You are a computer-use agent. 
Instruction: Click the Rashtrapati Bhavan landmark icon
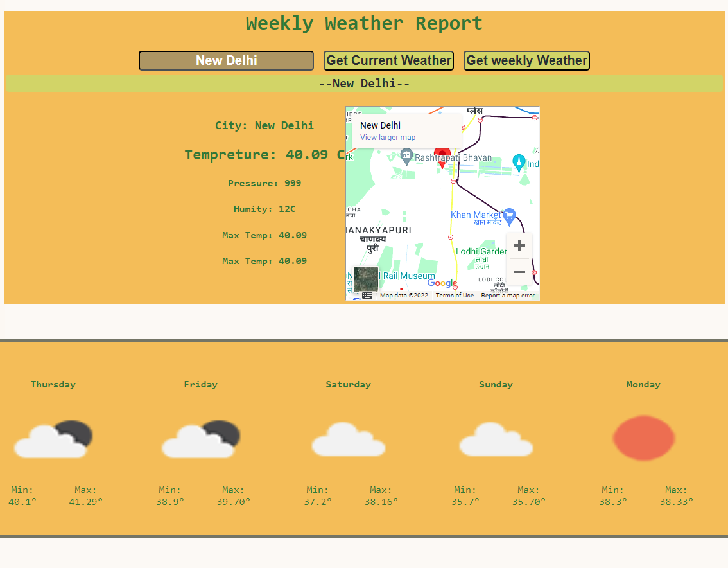405,155
